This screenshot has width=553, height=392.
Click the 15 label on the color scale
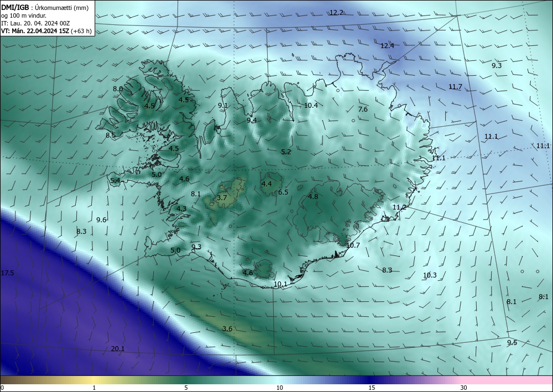[x=372, y=388]
